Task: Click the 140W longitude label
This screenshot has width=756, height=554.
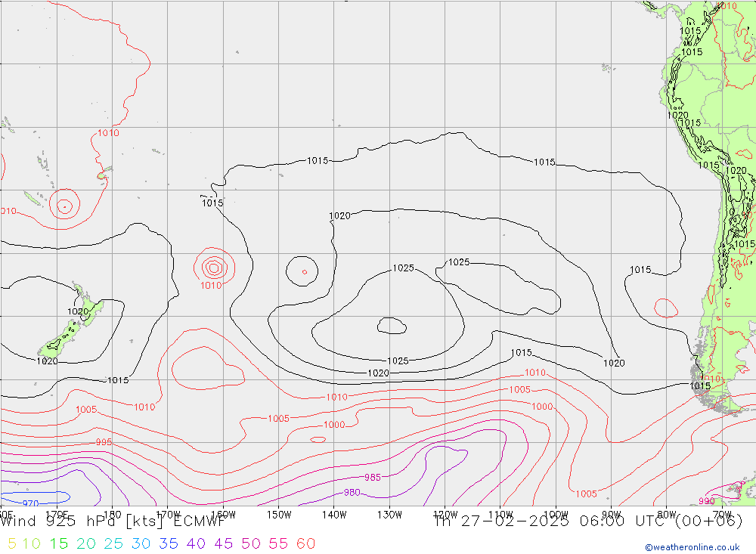Action: coord(334,515)
